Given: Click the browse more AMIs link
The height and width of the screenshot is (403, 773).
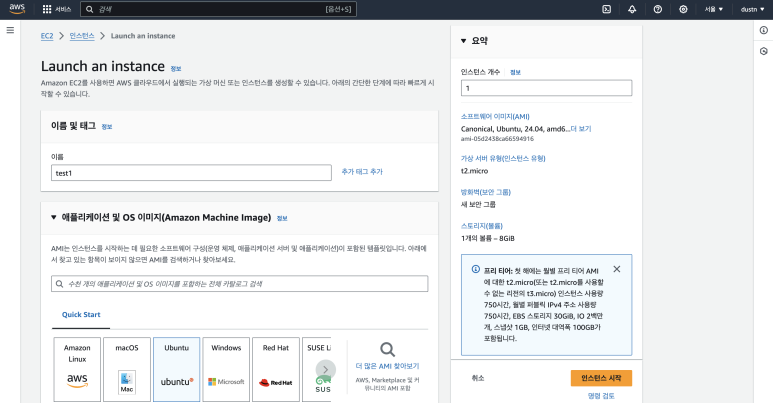Looking at the screenshot, I should [x=387, y=366].
